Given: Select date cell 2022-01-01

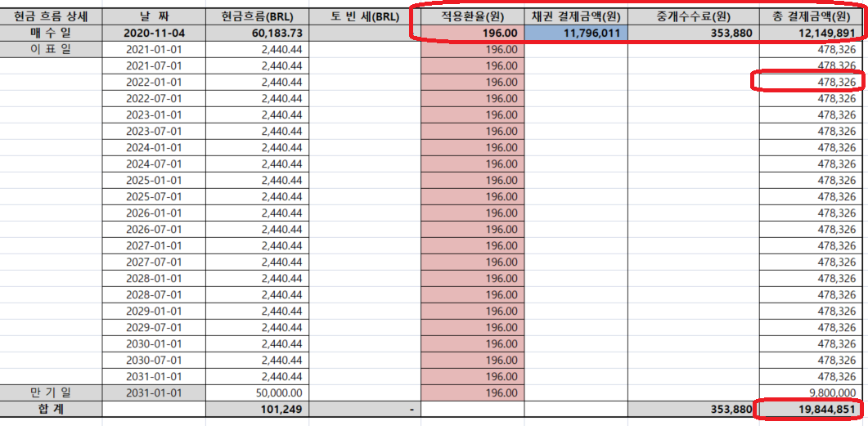Looking at the screenshot, I should 154,83.
